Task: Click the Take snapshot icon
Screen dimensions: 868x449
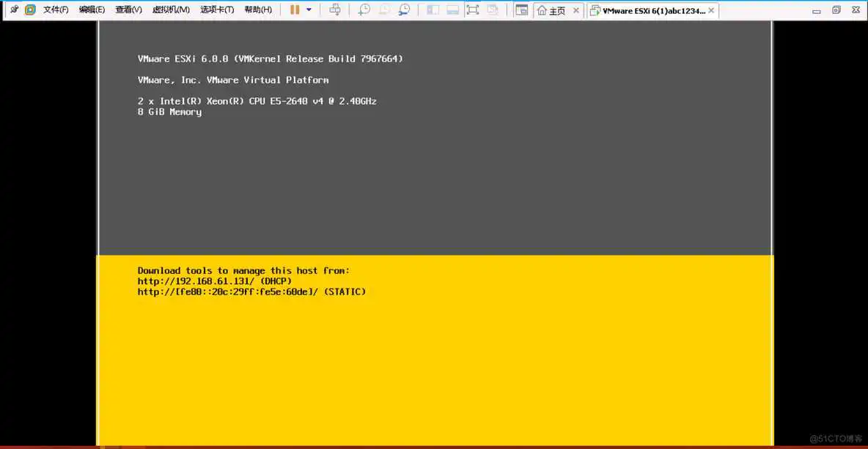Action: 364,10
